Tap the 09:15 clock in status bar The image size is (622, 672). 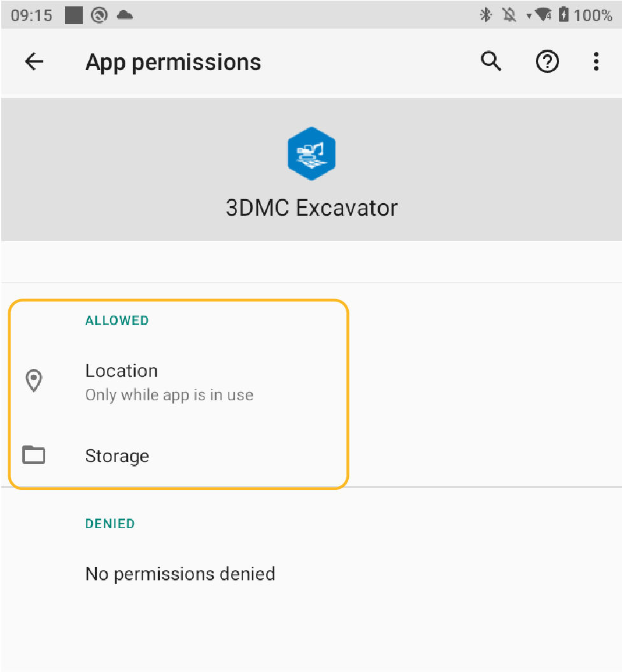[31, 15]
